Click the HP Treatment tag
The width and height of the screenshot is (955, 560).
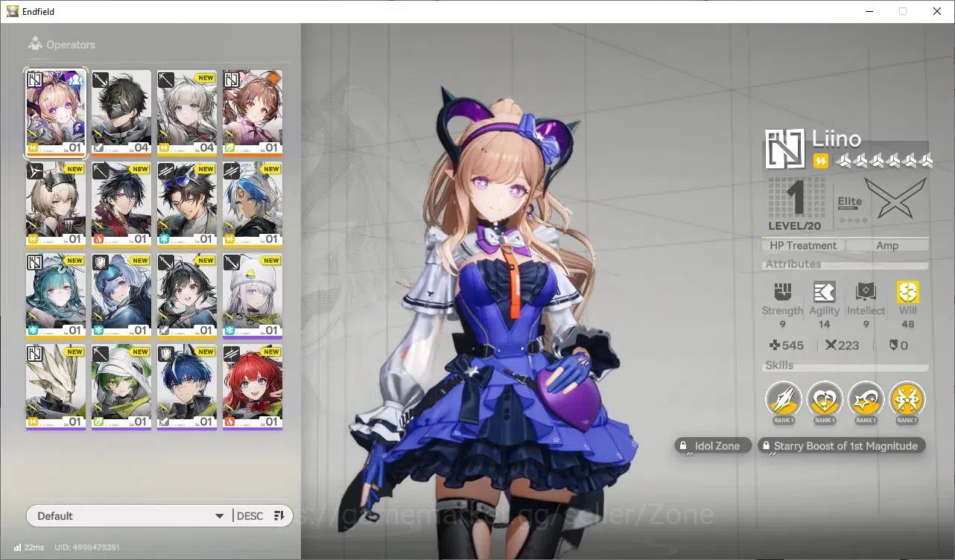click(x=803, y=246)
